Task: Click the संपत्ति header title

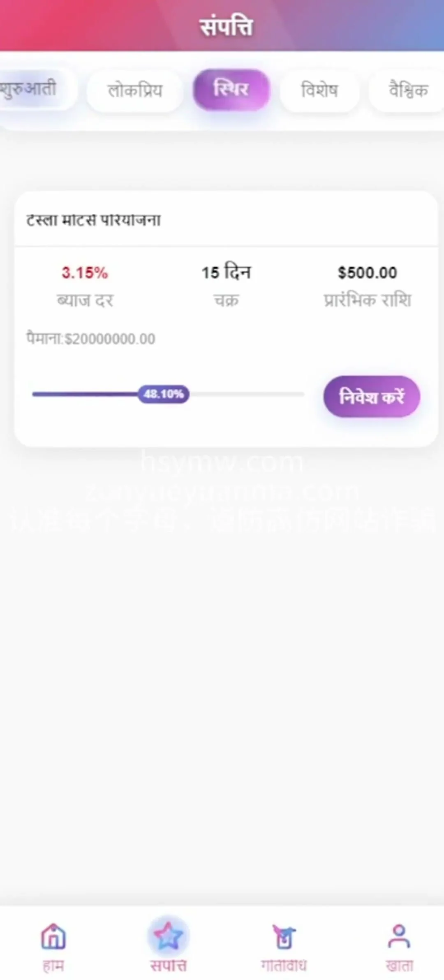Action: tap(226, 27)
